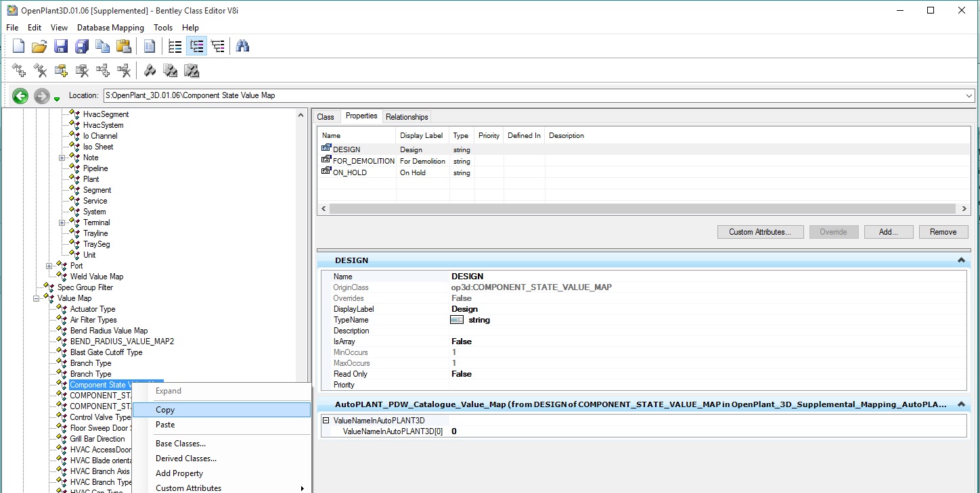This screenshot has width=980, height=493.
Task: Click the DESIGN property row icon
Action: (x=326, y=149)
